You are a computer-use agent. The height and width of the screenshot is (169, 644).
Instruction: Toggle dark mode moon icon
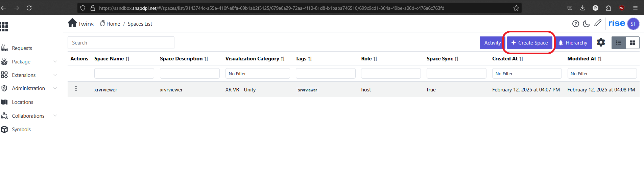tap(587, 24)
